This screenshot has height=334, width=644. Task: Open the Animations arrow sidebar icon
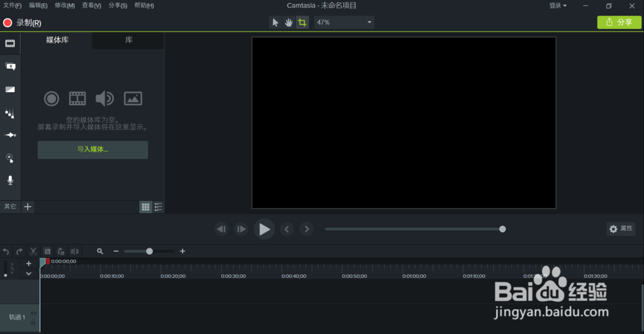10,135
